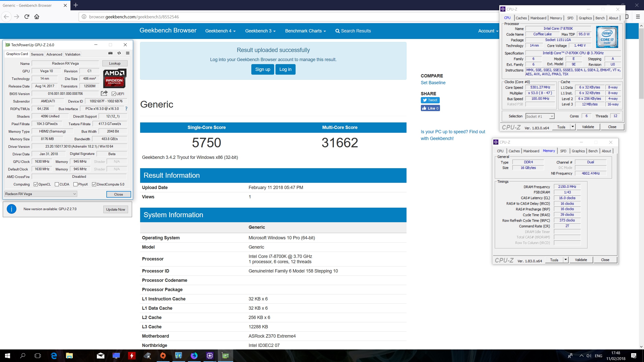644x362 pixels.
Task: Click the Tweet share button
Action: (x=430, y=100)
